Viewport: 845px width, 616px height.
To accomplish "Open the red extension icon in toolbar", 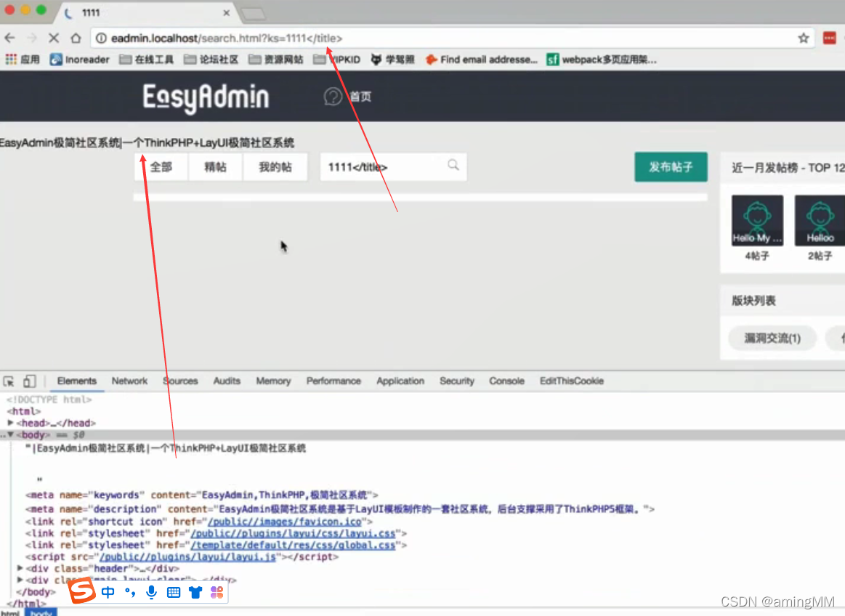I will tap(829, 38).
